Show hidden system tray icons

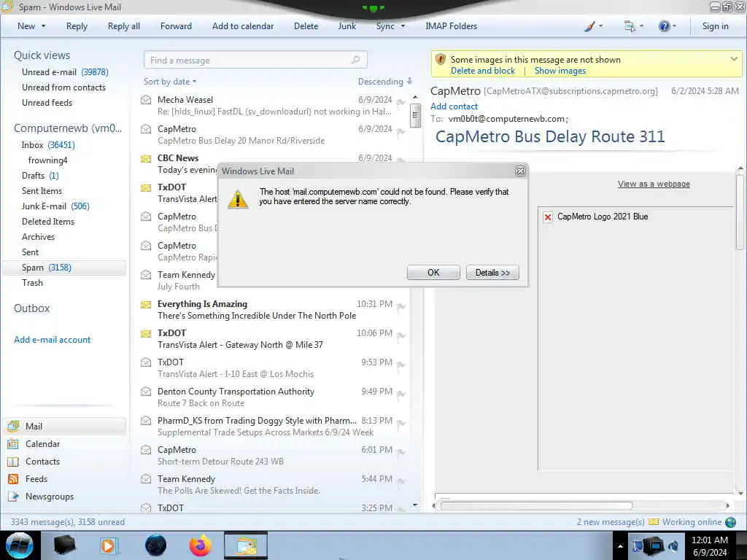(x=620, y=546)
